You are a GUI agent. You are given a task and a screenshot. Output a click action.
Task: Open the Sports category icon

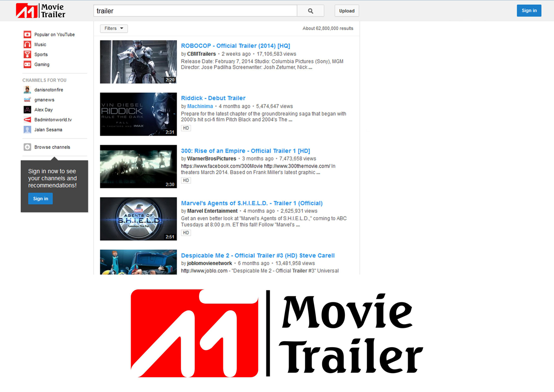click(x=28, y=54)
